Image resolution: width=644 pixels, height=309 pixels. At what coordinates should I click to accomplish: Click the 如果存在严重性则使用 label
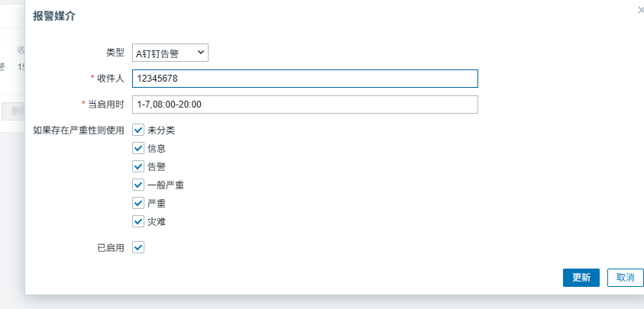tap(78, 130)
